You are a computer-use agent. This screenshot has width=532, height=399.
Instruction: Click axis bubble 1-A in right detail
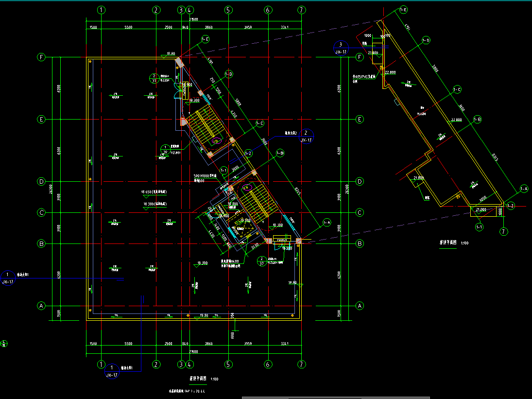[524, 188]
